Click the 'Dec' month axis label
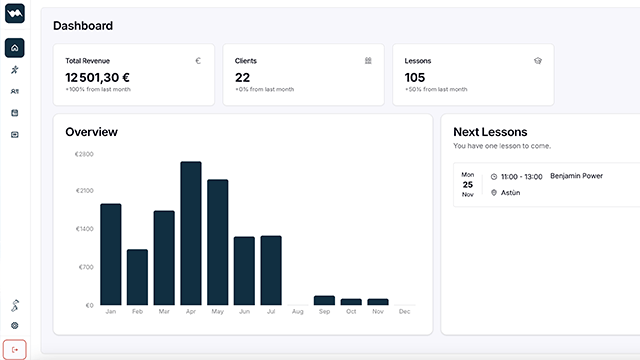The height and width of the screenshot is (360, 640). pyautogui.click(x=404, y=311)
